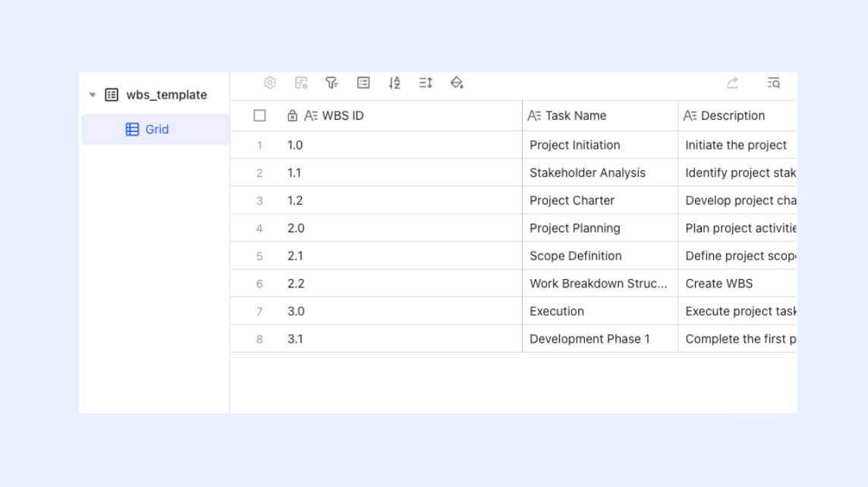Viewport: 868px width, 487px height.
Task: Open the settings gear in the toolbar
Action: pos(269,83)
